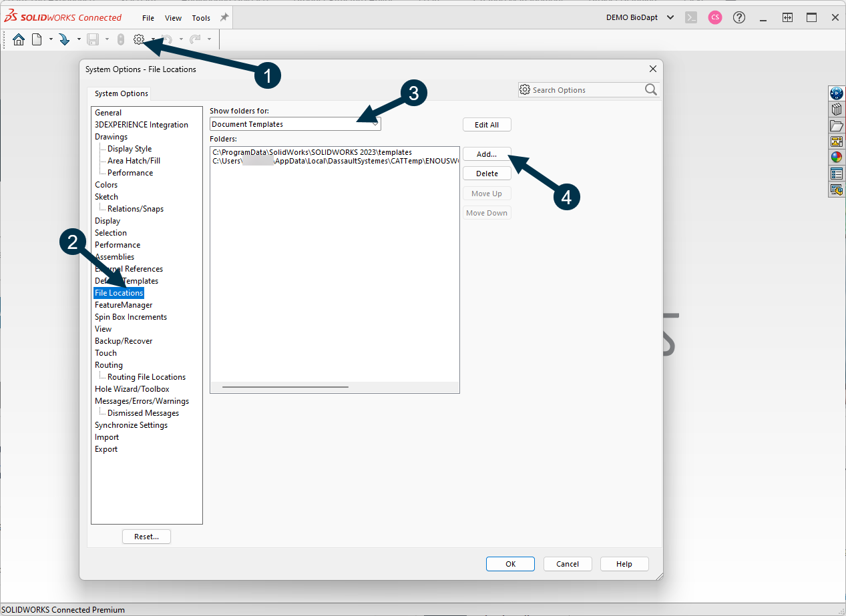Viewport: 846px width, 616px height.
Task: Click the Home icon in the toolbar
Action: [x=19, y=39]
